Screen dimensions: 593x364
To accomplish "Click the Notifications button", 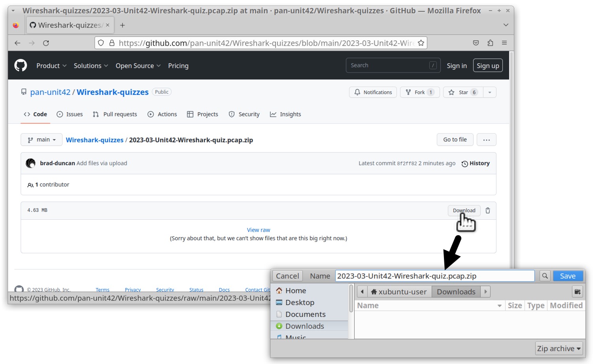I will [x=373, y=92].
